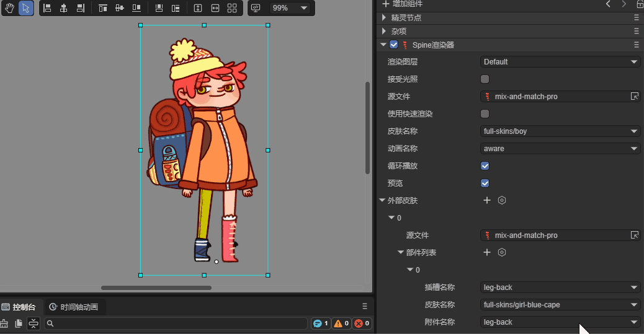Click the align left edges icon
Image resolution: width=644 pixels, height=334 pixels.
coord(47,8)
